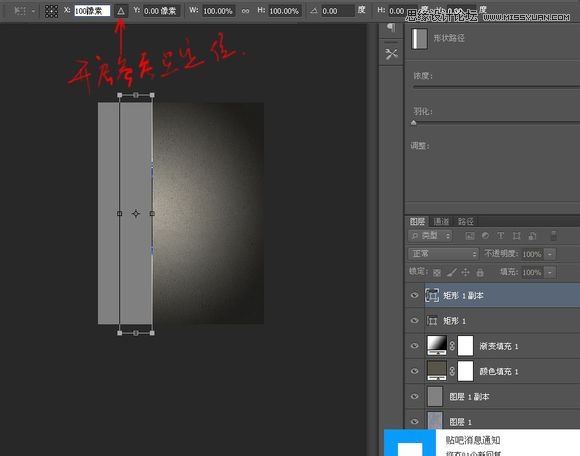580x456 pixels.
Task: Select the 矩形 1 副本 layer name
Action: tap(463, 295)
